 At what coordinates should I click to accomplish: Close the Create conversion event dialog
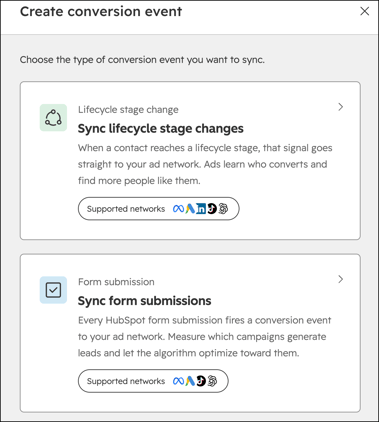(x=365, y=11)
